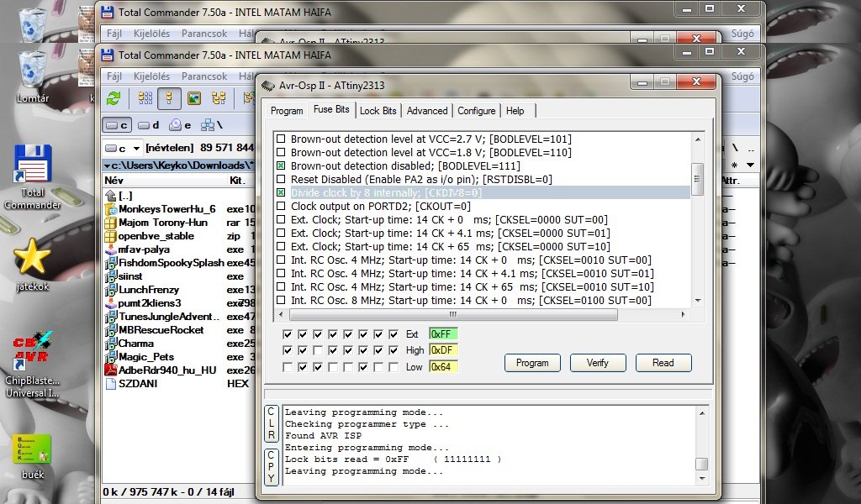Click the CLR clear log button

272,423
